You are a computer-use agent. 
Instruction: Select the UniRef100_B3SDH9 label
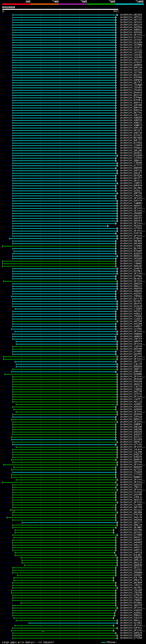[131, 156]
